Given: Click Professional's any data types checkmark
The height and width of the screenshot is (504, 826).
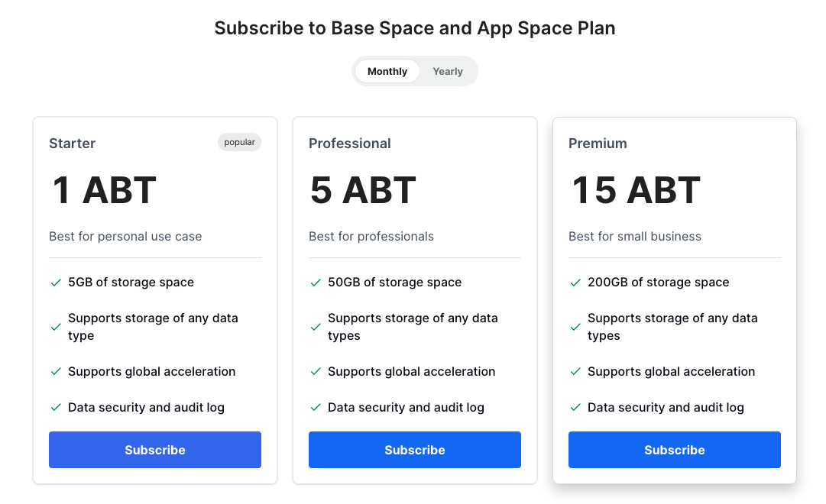Looking at the screenshot, I should click(316, 327).
